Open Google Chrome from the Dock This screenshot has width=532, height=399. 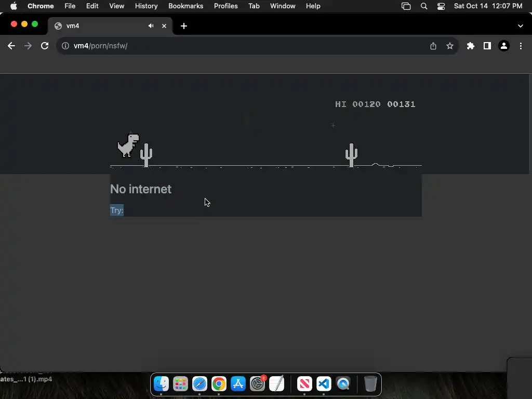pos(219,384)
